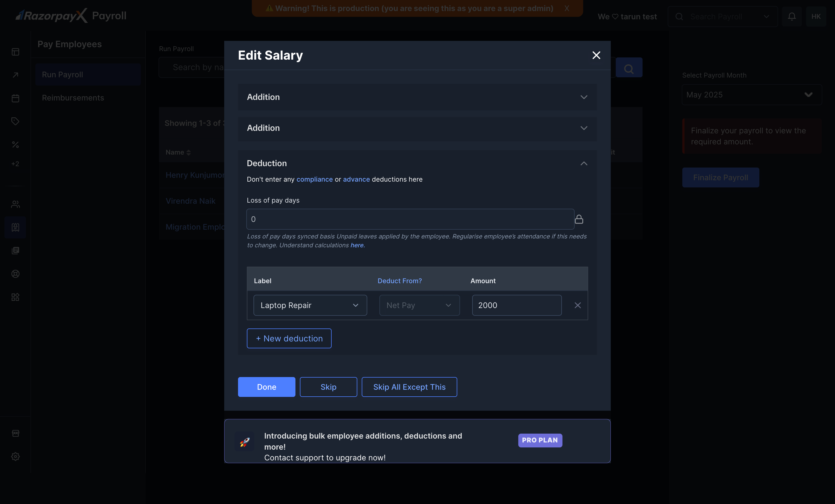Click the Loss of pay days field

coord(410,219)
